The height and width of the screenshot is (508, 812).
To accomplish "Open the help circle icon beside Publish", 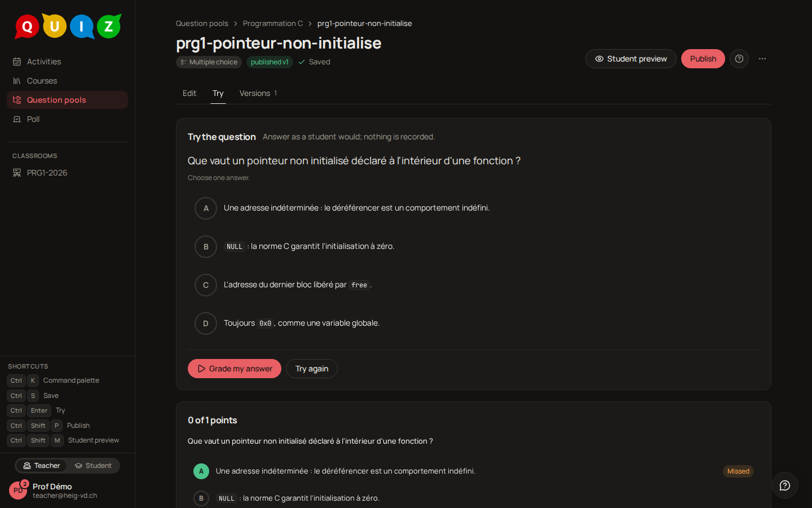I will tap(739, 59).
